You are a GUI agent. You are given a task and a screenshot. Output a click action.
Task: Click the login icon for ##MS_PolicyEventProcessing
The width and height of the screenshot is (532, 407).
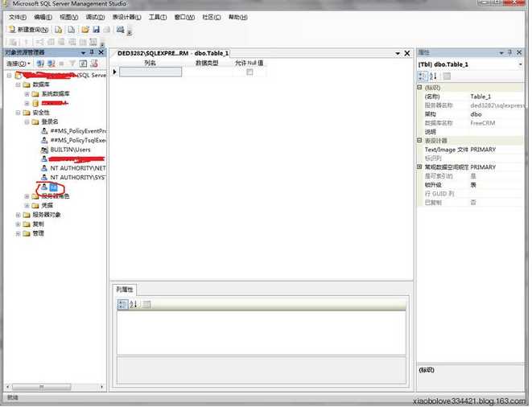[44, 131]
